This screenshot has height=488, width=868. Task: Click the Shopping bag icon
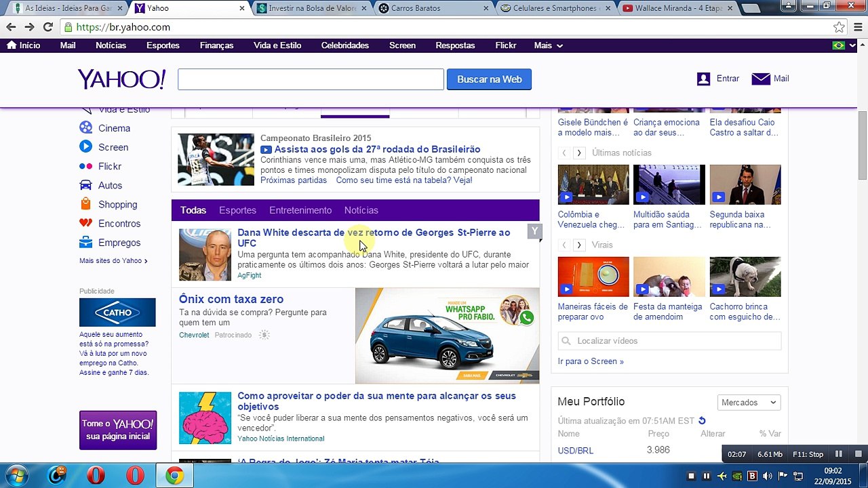[x=85, y=204]
